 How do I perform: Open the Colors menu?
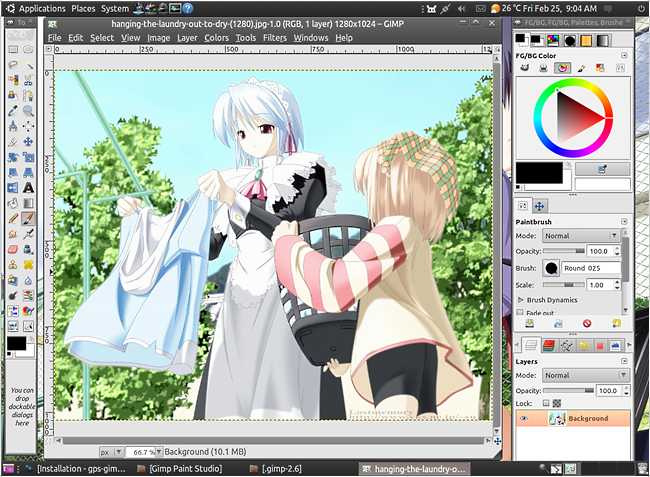click(216, 38)
